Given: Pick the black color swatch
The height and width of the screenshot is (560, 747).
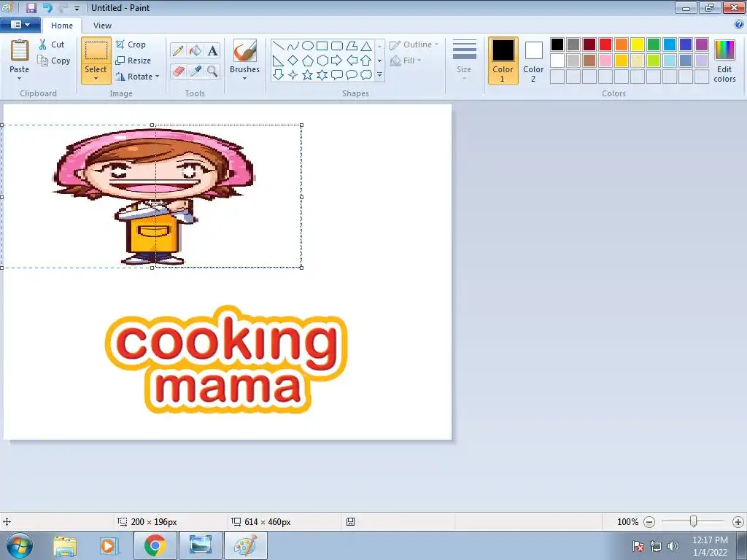Looking at the screenshot, I should pos(557,44).
